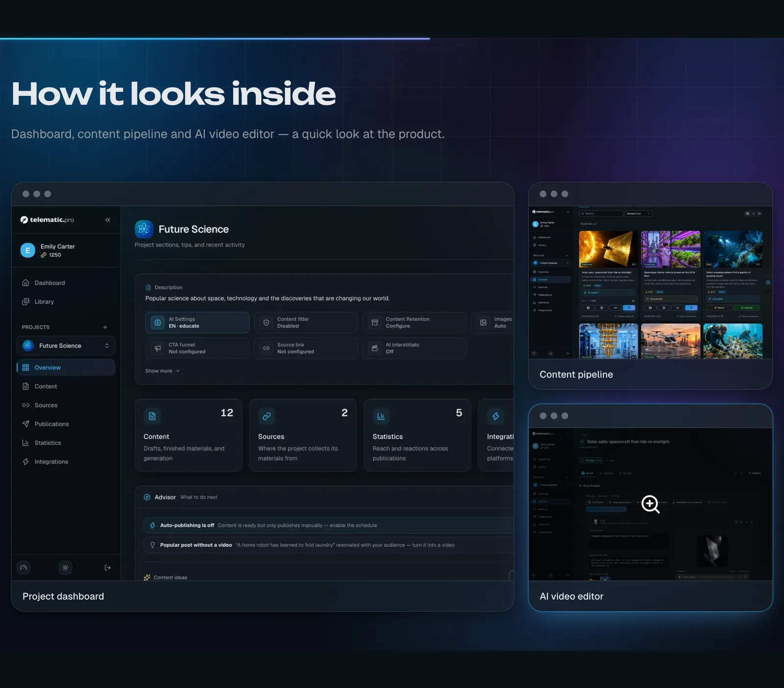
Task: Add a new project with the plus icon
Action: pos(105,327)
